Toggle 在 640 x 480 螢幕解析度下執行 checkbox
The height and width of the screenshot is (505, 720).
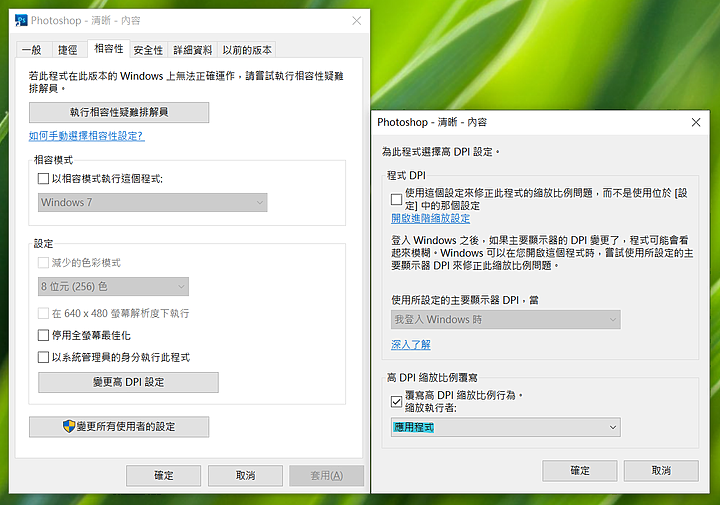pos(43,313)
